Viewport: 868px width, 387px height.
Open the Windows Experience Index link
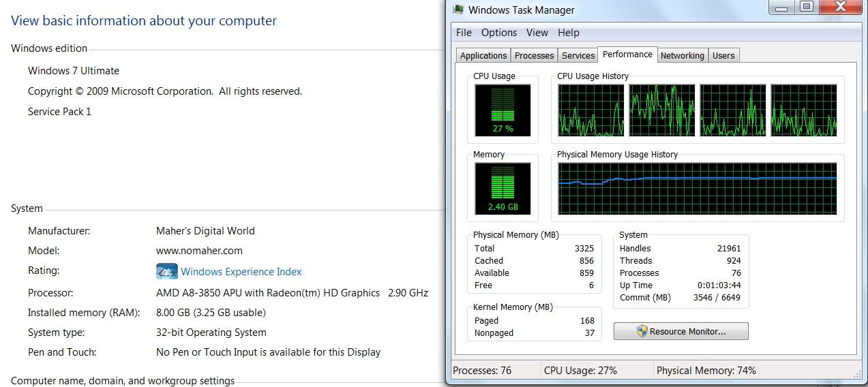(x=241, y=272)
